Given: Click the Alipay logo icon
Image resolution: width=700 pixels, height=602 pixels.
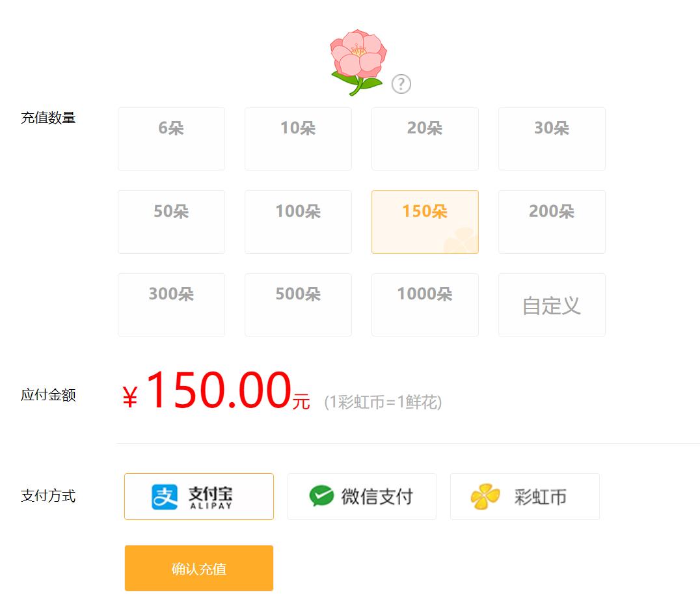Looking at the screenshot, I should click(165, 497).
